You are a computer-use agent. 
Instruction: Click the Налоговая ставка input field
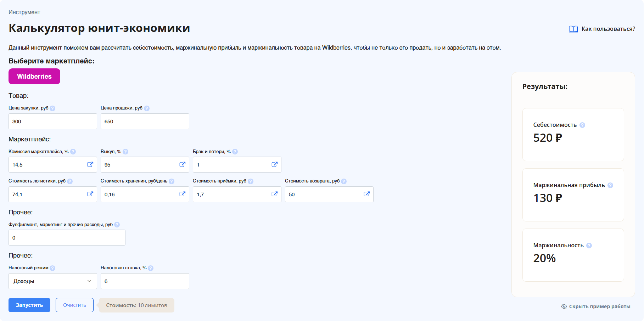(145, 281)
